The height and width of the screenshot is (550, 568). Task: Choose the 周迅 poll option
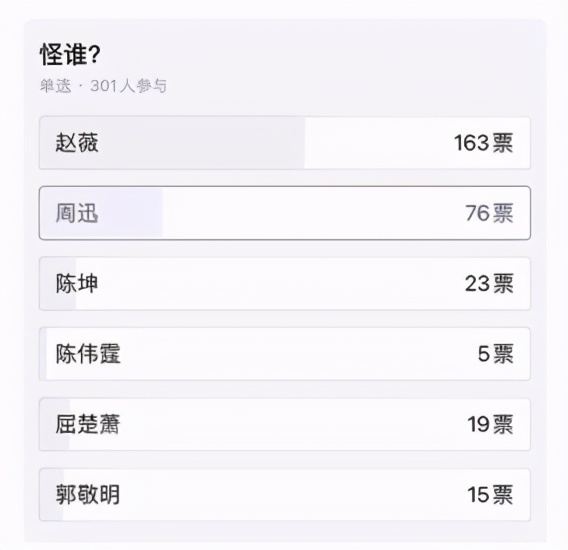[x=285, y=213]
